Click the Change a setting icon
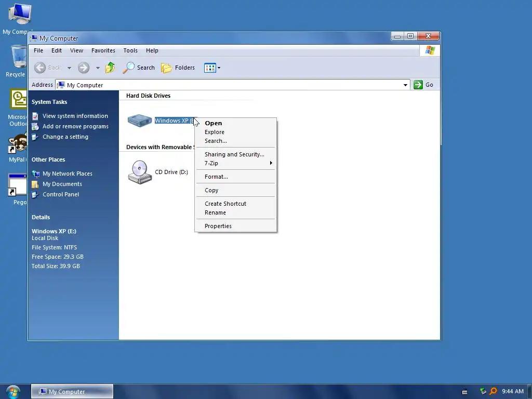 [x=35, y=137]
